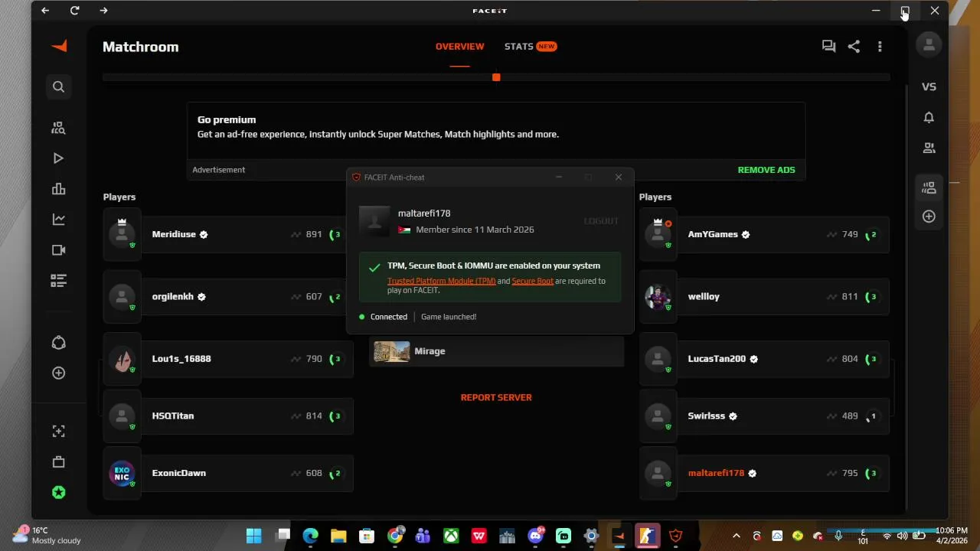Minimize the FACEIT Anti-cheat dialog
Screen dimensions: 980x551
coord(559,178)
